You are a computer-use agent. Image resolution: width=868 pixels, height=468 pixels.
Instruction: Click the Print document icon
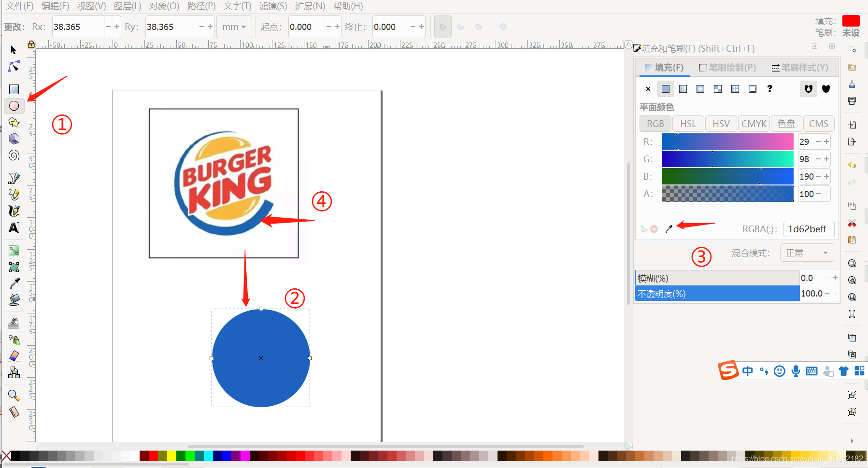(x=852, y=101)
